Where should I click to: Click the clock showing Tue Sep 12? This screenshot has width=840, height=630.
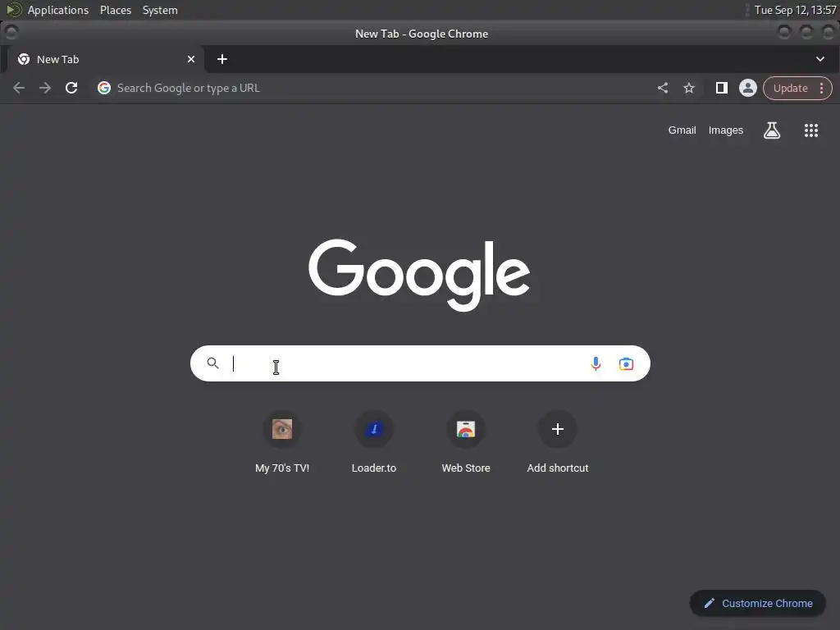tap(795, 10)
